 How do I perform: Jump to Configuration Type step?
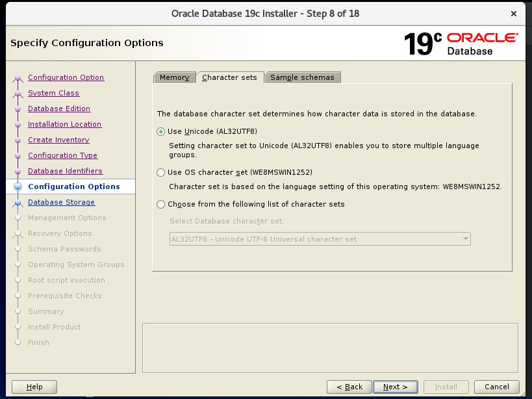tap(63, 155)
